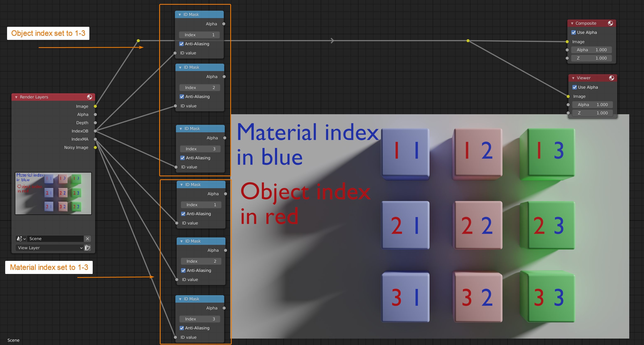Click the IndexOB output socket
Image resolution: width=644 pixels, height=345 pixels.
pos(95,131)
